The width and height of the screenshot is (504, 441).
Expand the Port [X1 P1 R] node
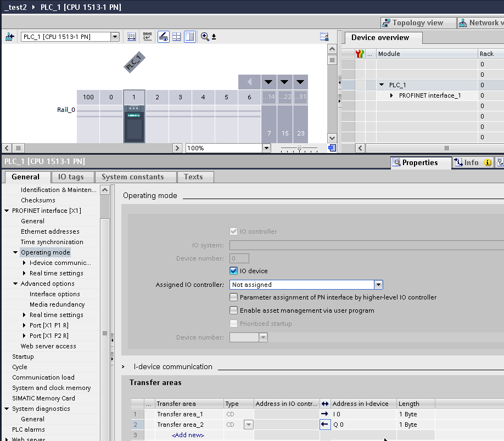pyautogui.click(x=24, y=325)
